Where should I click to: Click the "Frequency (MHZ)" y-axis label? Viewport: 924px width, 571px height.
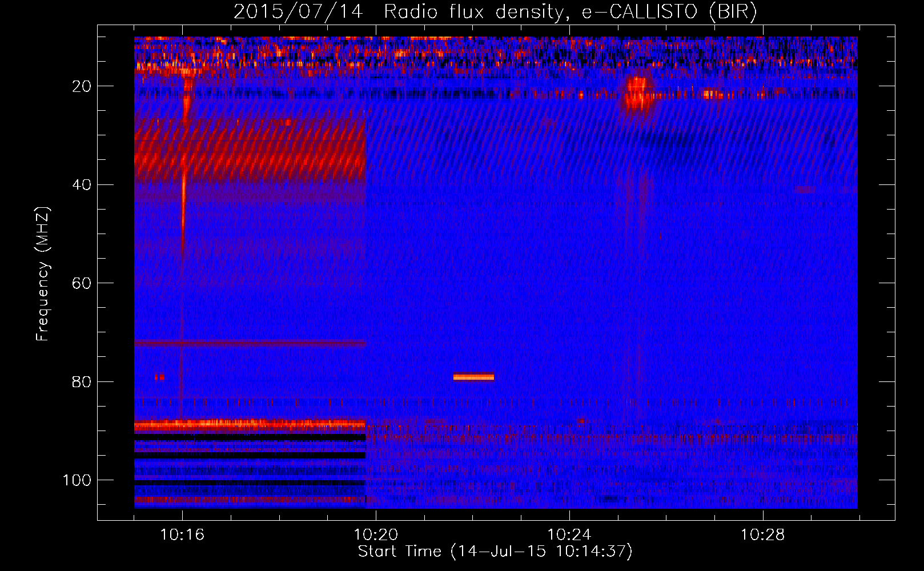point(43,274)
